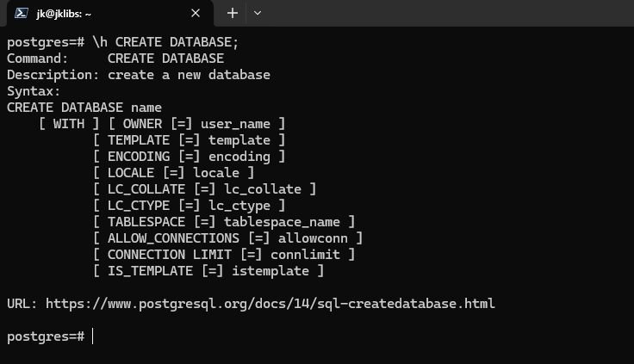Click the ALLOW_CONNECTIONS keyword
Screen dimensions: 634x364
coord(173,238)
